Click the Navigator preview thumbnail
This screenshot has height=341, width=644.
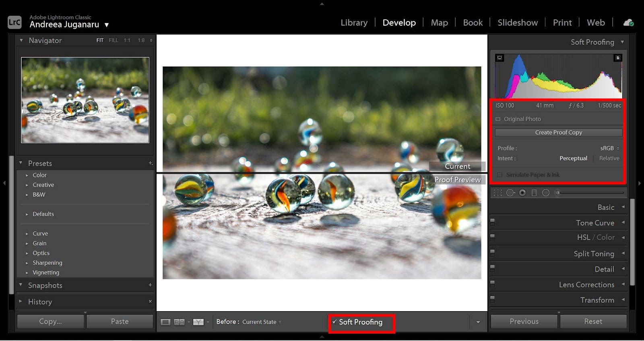[x=85, y=100]
